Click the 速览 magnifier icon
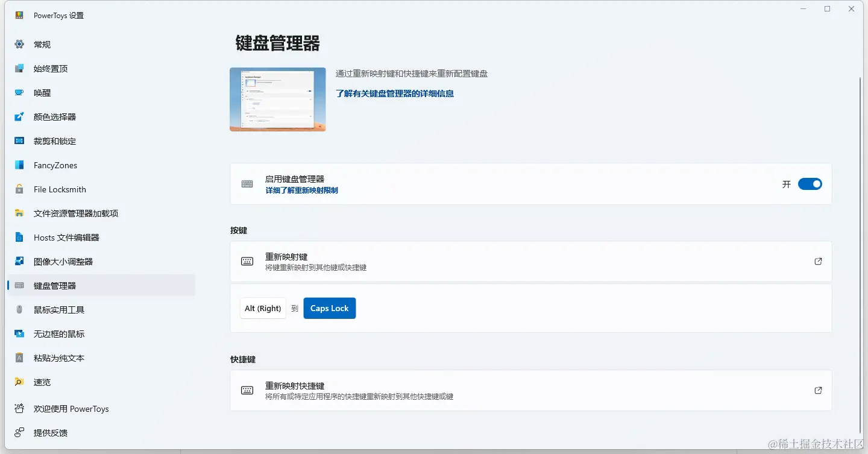This screenshot has height=454, width=868. tap(19, 382)
